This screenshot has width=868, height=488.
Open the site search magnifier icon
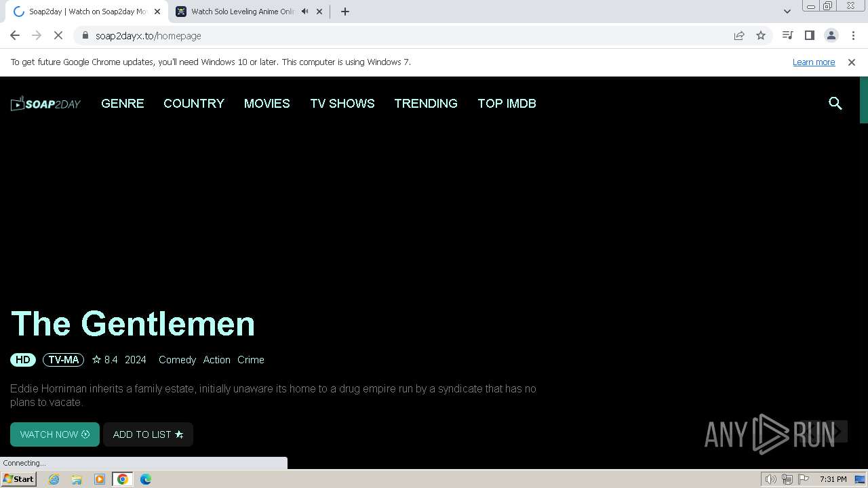(x=835, y=103)
